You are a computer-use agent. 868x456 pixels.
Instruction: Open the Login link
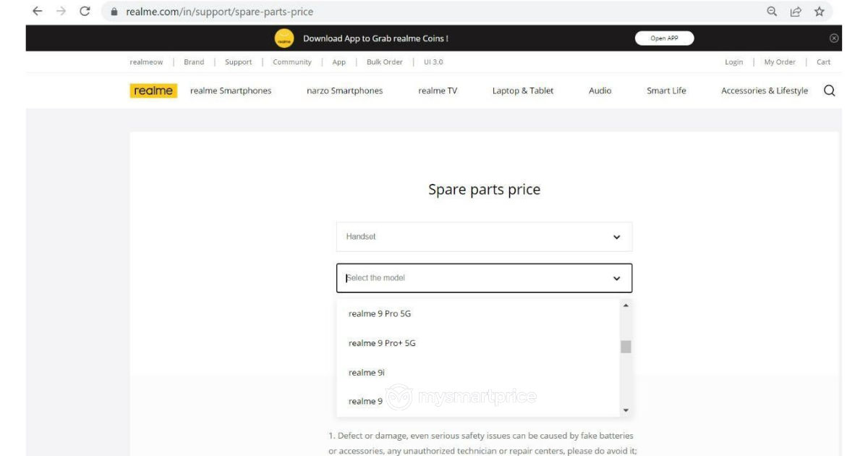point(733,62)
